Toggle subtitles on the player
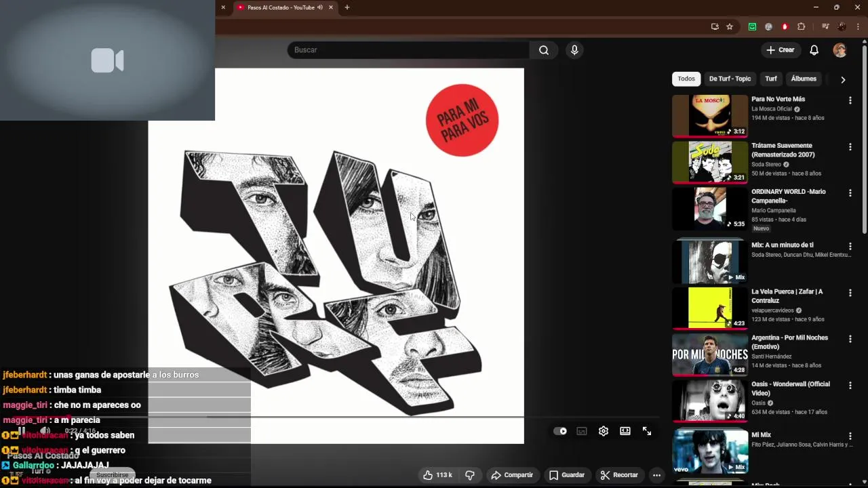 pyautogui.click(x=582, y=431)
